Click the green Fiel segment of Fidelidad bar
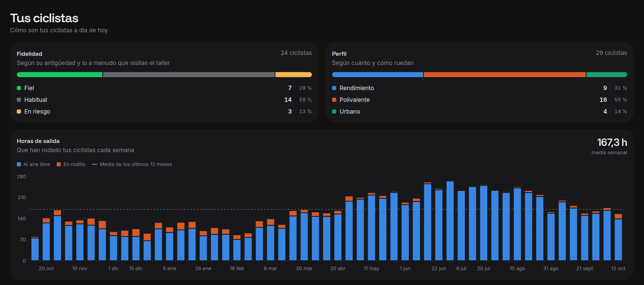This screenshot has width=644, height=285. 60,75
